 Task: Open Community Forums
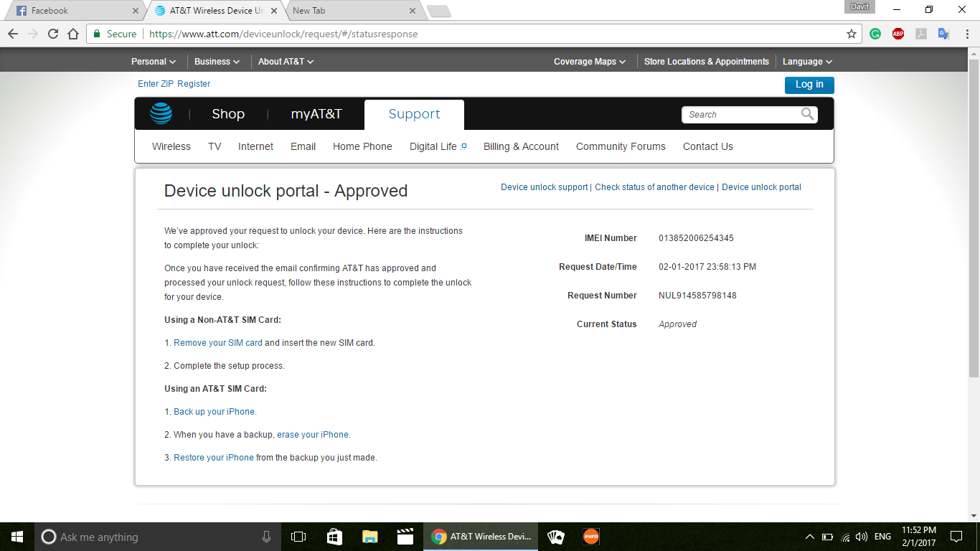click(x=621, y=146)
